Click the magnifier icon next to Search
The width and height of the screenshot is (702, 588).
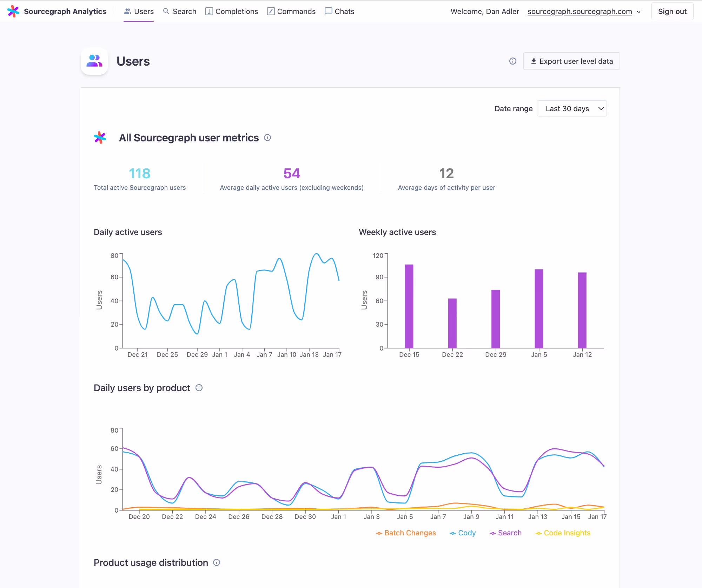pyautogui.click(x=166, y=11)
